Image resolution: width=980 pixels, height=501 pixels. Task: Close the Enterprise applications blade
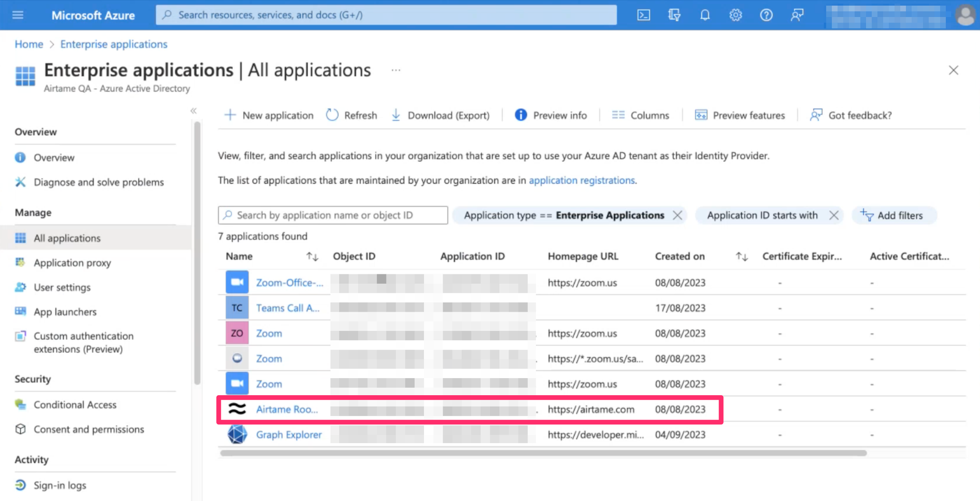953,71
